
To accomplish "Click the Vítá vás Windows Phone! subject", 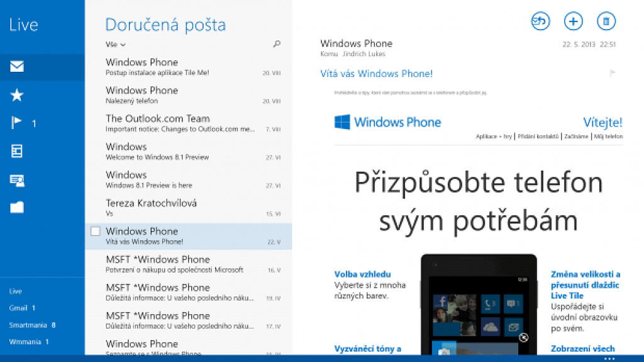I will click(x=376, y=74).
